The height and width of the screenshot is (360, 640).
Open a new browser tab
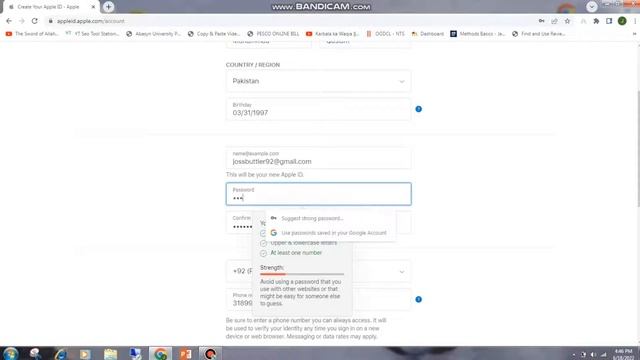coord(108,7)
